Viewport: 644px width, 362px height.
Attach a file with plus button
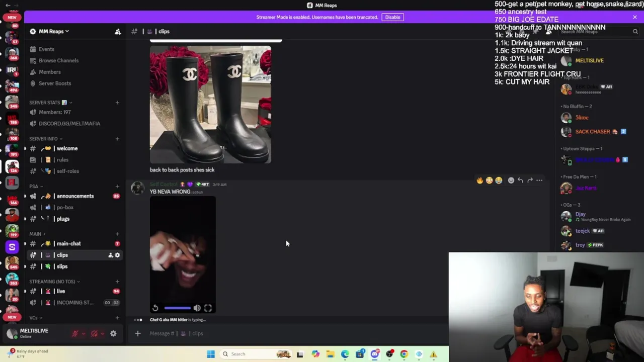pyautogui.click(x=137, y=333)
